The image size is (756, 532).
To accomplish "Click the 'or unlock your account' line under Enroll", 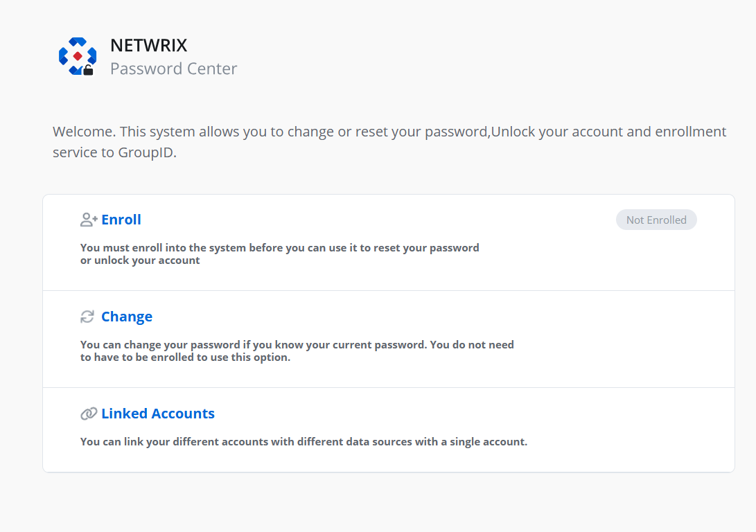I will tap(140, 260).
